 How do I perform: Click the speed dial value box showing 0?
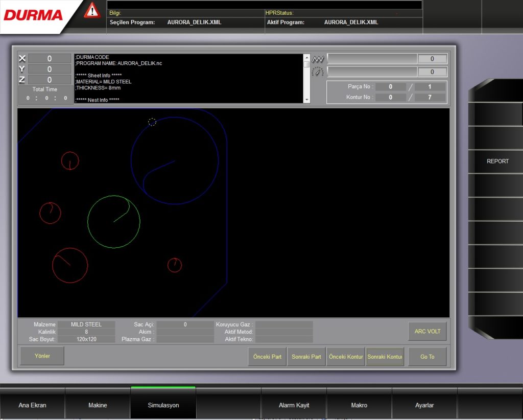(432, 72)
